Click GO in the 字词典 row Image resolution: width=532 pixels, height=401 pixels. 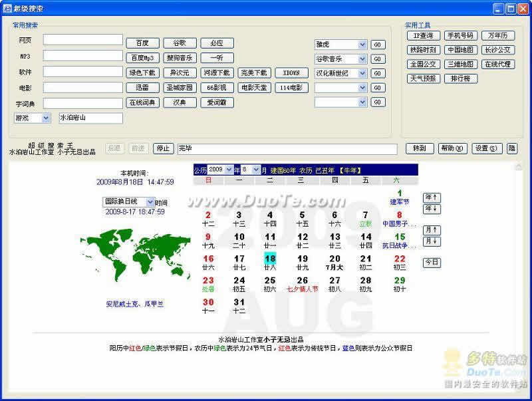pos(378,102)
